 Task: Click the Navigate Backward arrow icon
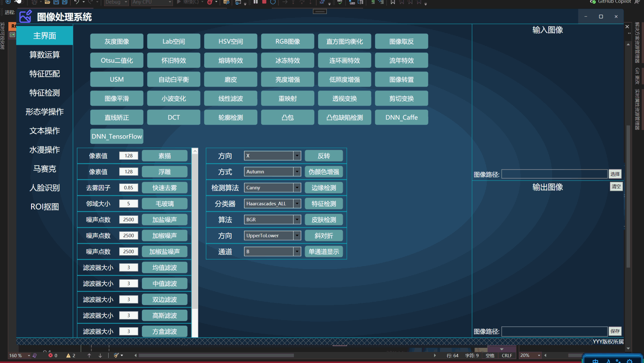tap(8, 3)
